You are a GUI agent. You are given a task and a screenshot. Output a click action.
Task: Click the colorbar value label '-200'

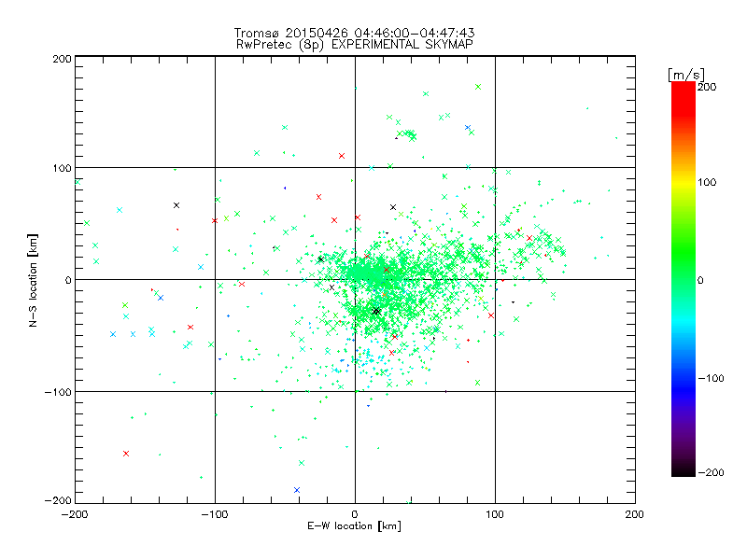point(711,472)
